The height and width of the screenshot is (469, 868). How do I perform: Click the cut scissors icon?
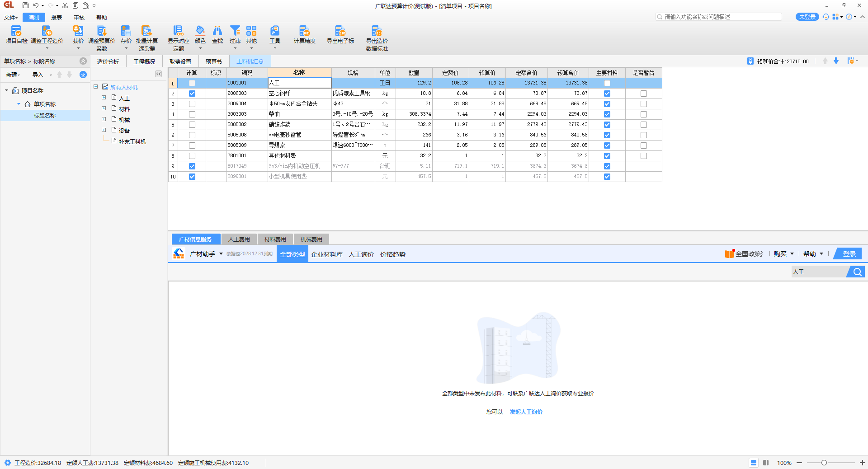(x=65, y=5)
